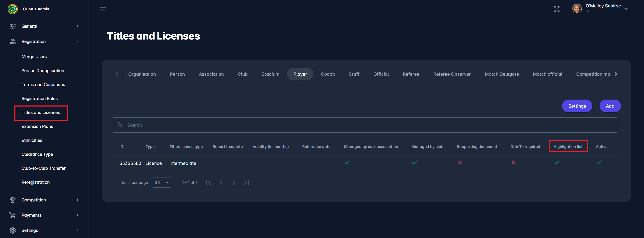Focus the Search input field
This screenshot has width=644, height=238.
(365, 125)
